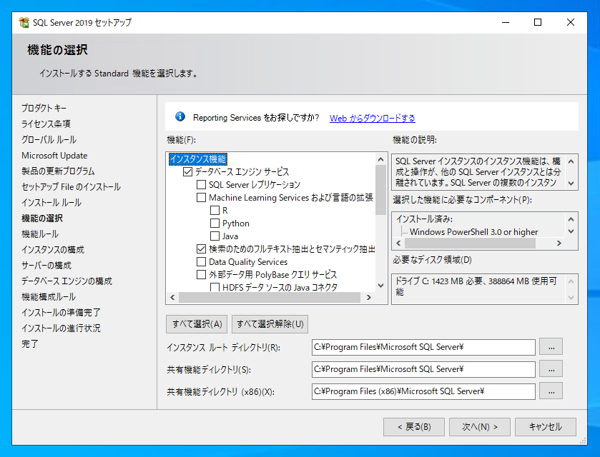The width and height of the screenshot is (600, 457).
Task: Select ライセンス条項 step in sidebar
Action: (46, 124)
